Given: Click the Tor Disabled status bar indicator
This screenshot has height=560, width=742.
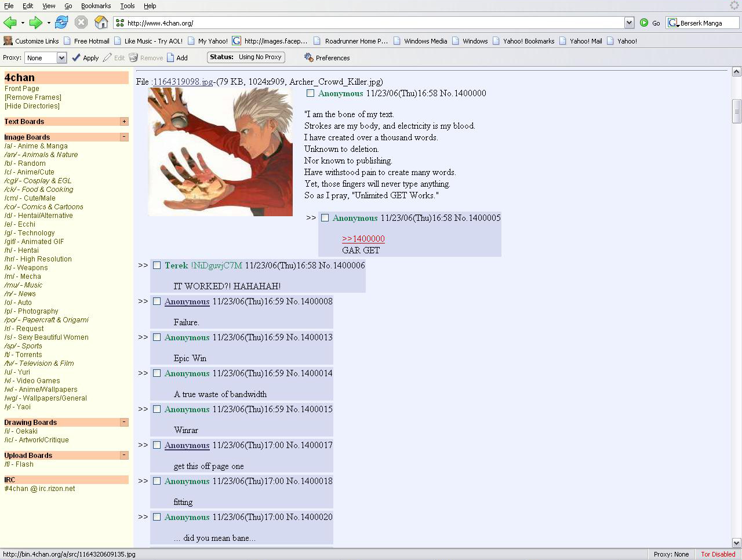Looking at the screenshot, I should coord(718,554).
